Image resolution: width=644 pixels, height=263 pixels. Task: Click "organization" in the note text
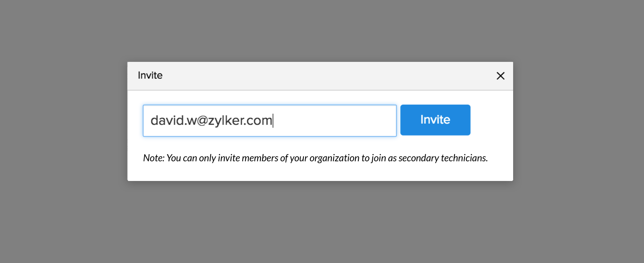pos(334,158)
